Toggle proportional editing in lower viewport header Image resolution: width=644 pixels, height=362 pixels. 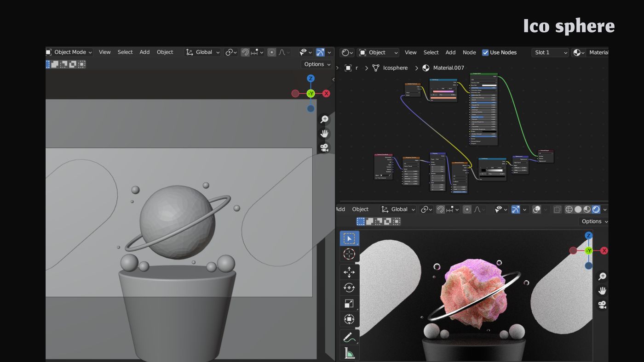[x=467, y=209]
